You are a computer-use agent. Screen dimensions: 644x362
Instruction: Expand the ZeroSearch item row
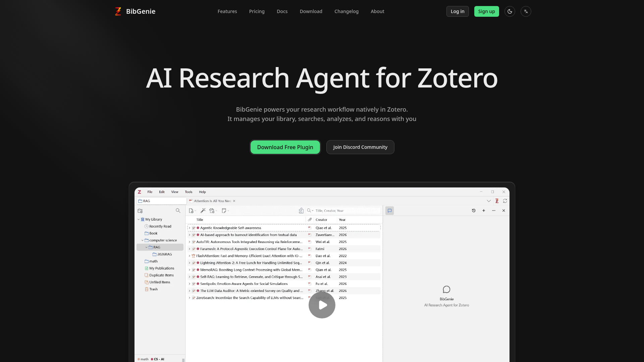point(190,298)
